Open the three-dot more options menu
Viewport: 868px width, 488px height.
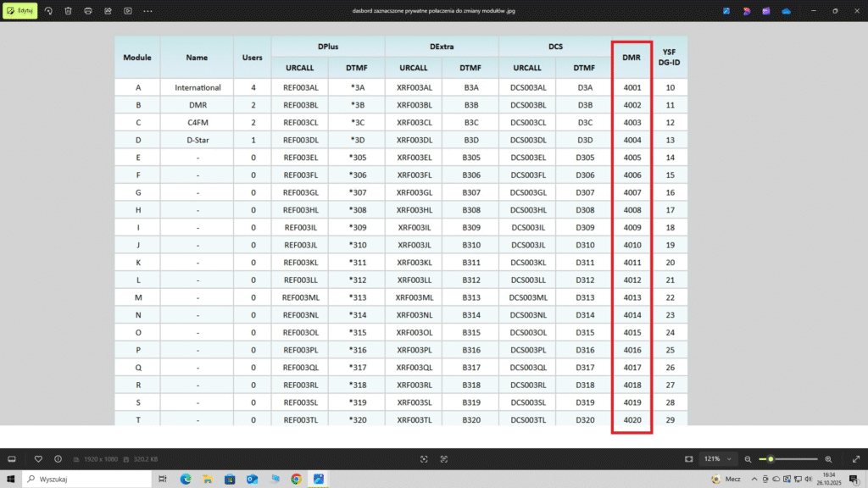[x=148, y=11]
